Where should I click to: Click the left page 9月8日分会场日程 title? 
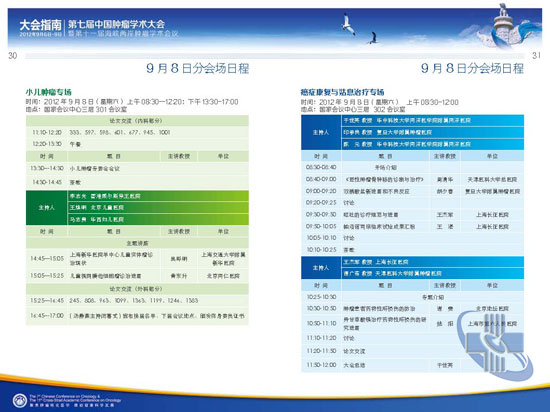point(198,68)
